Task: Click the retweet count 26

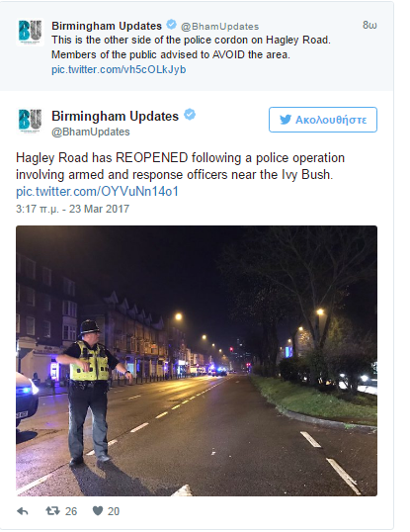Action: 71,511
